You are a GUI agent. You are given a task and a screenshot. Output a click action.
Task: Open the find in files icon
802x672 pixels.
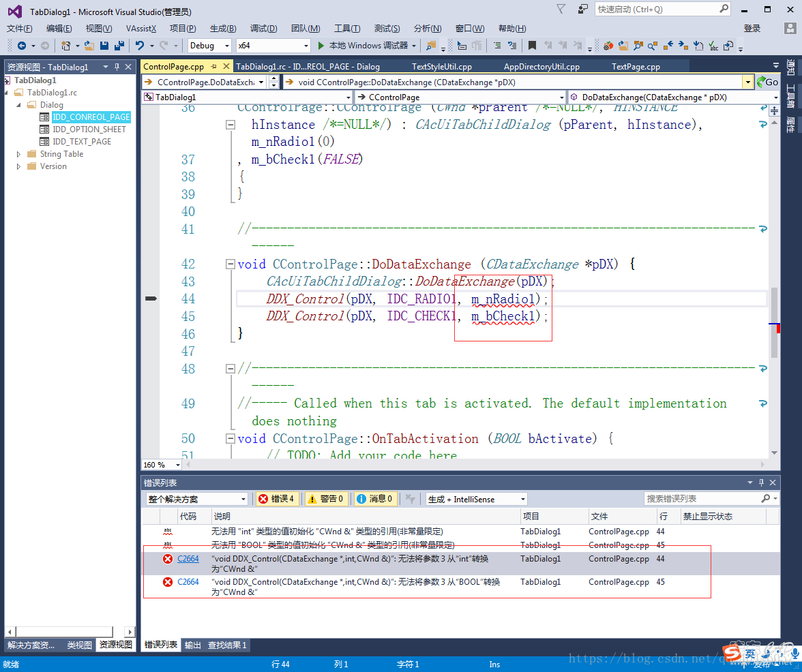coord(431,46)
